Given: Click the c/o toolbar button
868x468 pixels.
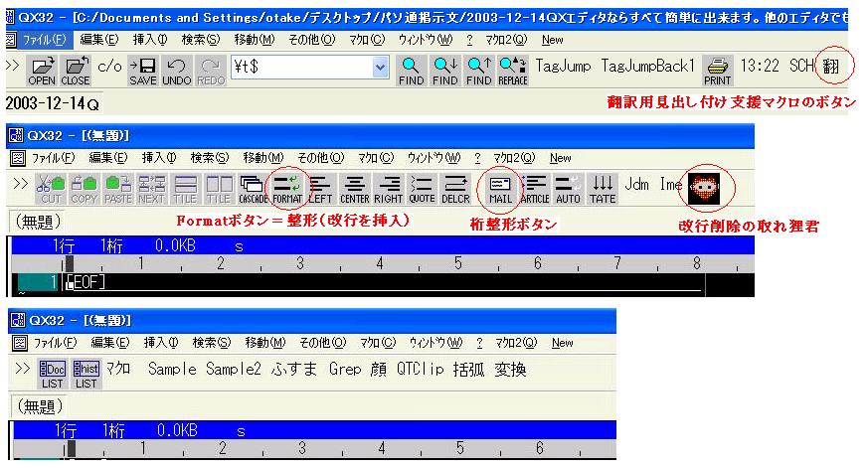Looking at the screenshot, I should (x=109, y=67).
